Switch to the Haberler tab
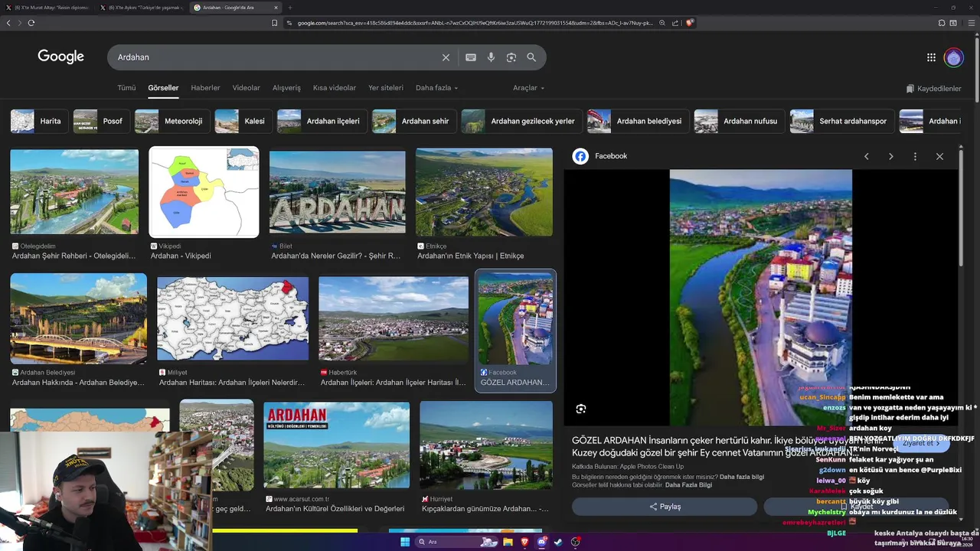980x551 pixels. 205,88
